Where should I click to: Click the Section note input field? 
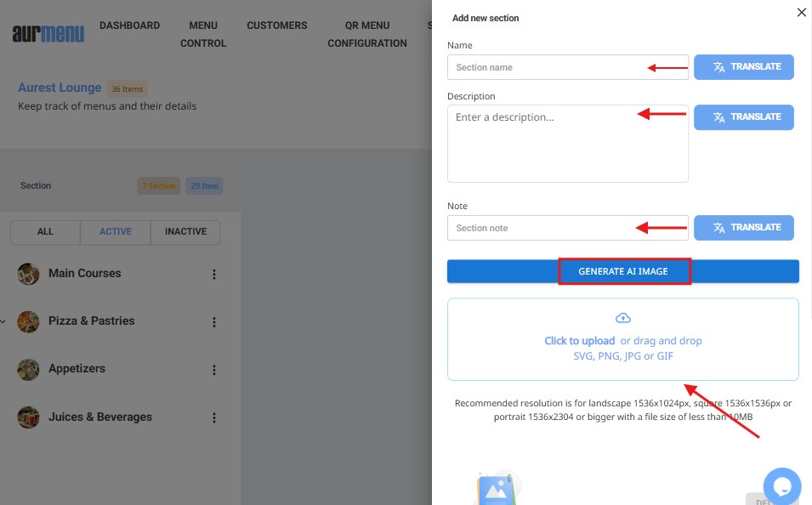tap(544, 228)
